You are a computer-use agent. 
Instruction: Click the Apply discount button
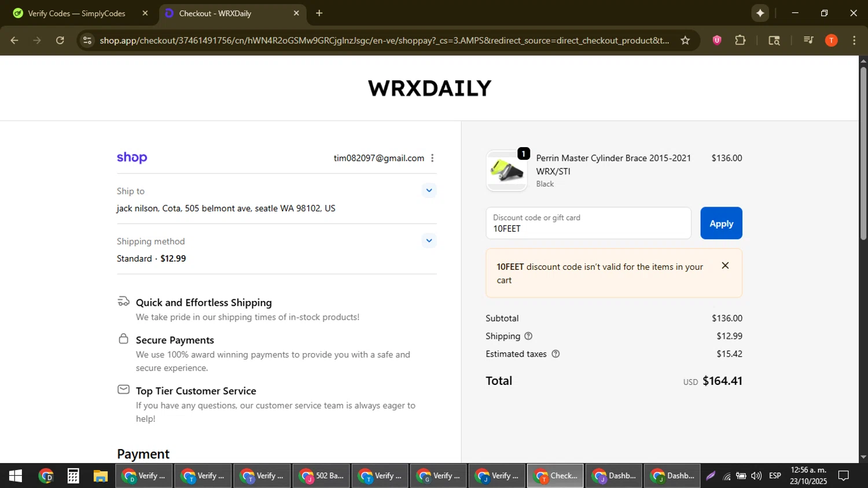click(x=721, y=223)
